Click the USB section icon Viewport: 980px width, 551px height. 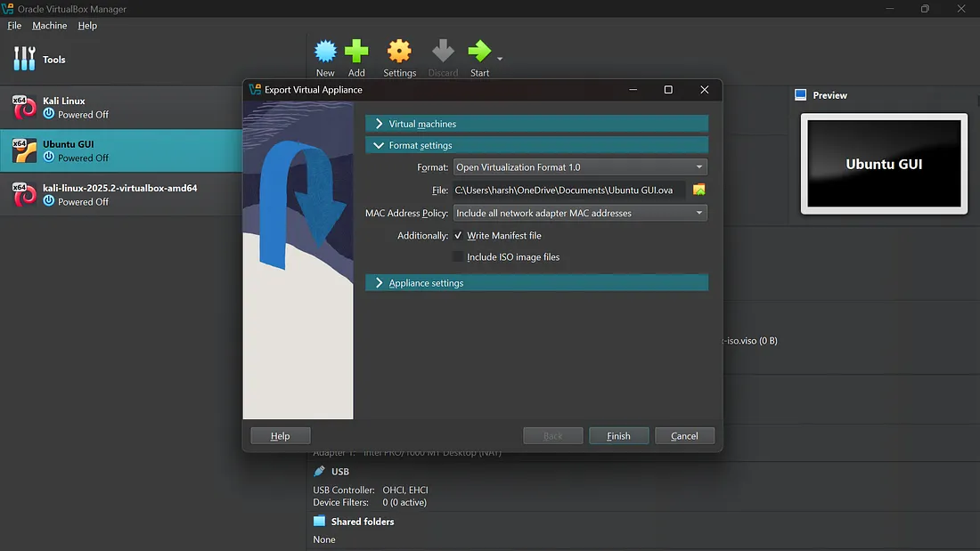pos(320,471)
